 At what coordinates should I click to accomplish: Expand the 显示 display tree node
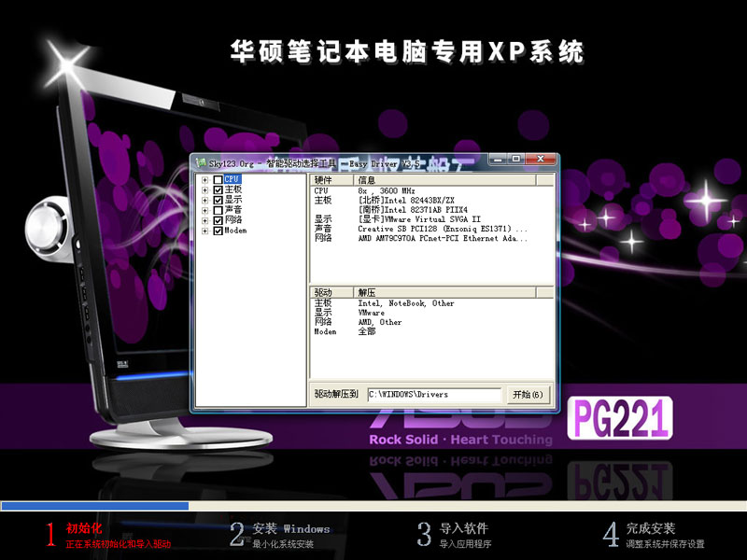point(204,200)
